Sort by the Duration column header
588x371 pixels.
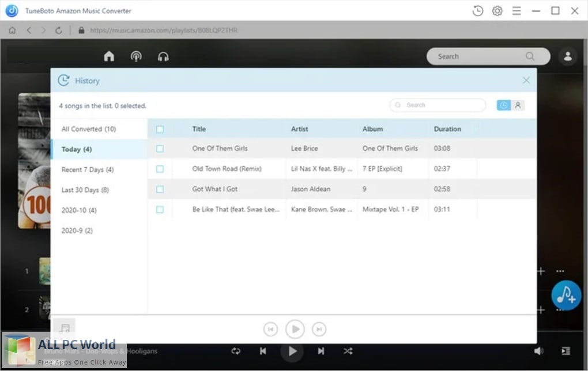point(447,129)
